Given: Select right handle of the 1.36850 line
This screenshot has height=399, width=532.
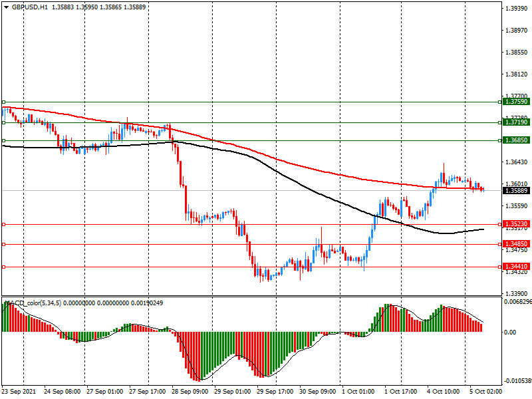Looking at the screenshot, I should tap(500, 140).
